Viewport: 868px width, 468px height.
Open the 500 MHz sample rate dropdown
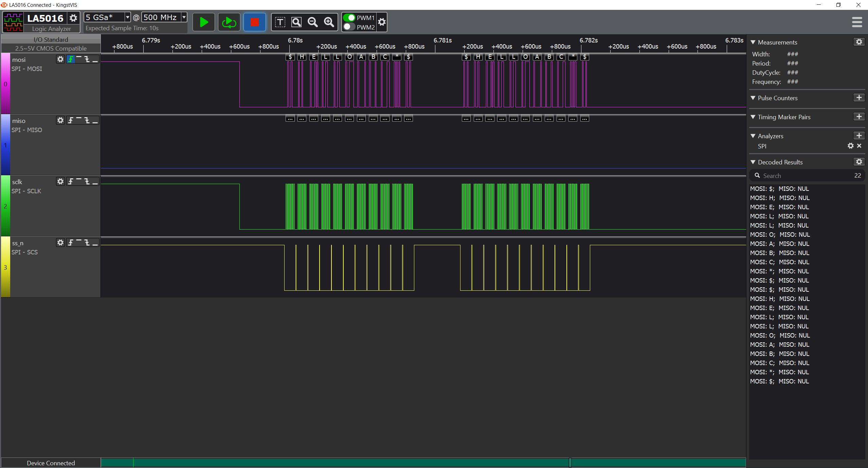[x=184, y=17]
